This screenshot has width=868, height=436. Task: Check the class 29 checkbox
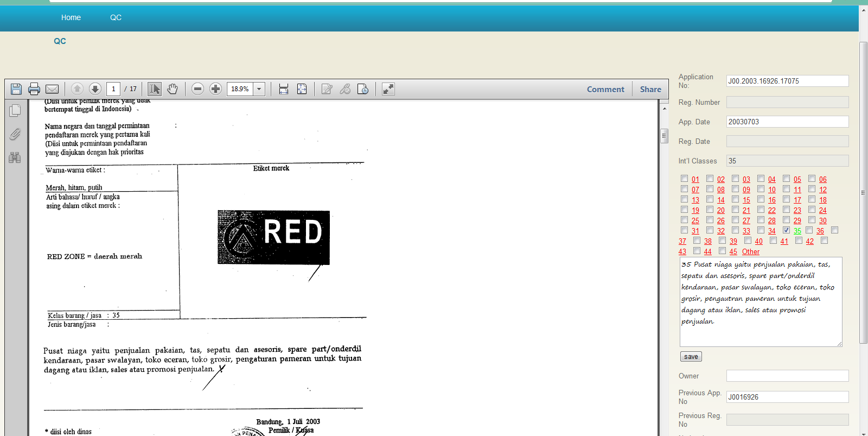787,220
